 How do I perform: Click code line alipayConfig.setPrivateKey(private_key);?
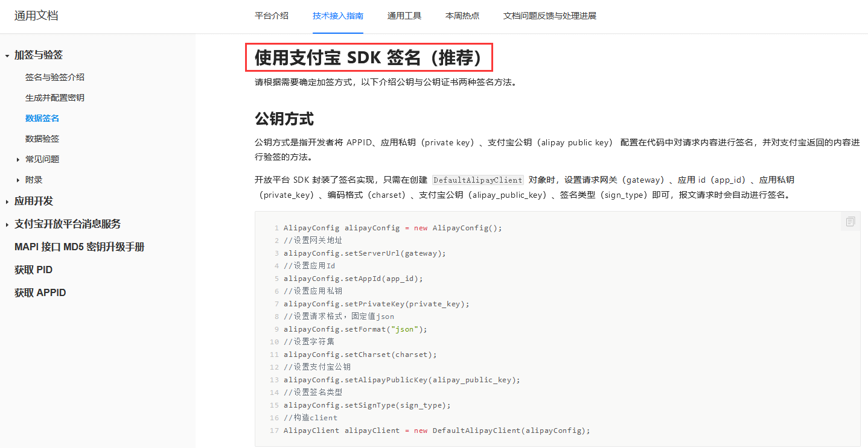377,304
